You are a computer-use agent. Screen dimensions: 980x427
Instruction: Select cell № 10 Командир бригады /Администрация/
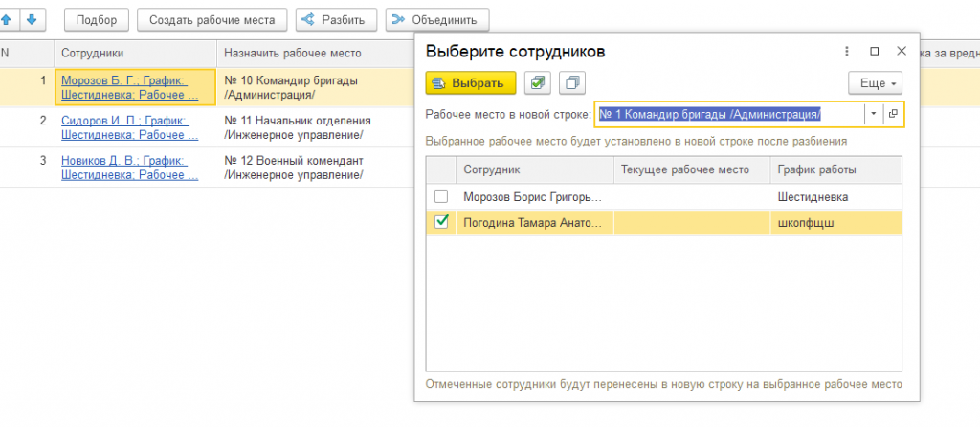tap(315, 87)
